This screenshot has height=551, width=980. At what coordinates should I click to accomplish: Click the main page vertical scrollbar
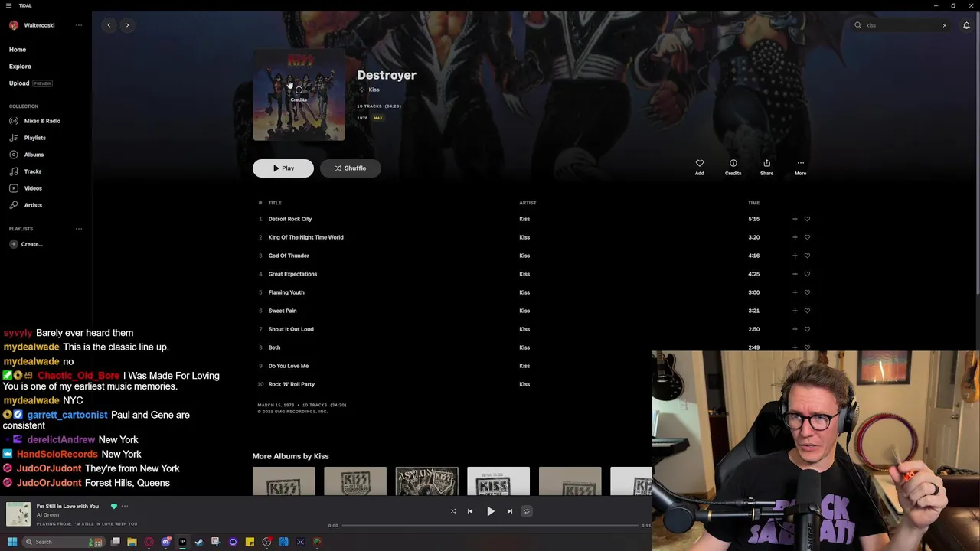[x=977, y=153]
